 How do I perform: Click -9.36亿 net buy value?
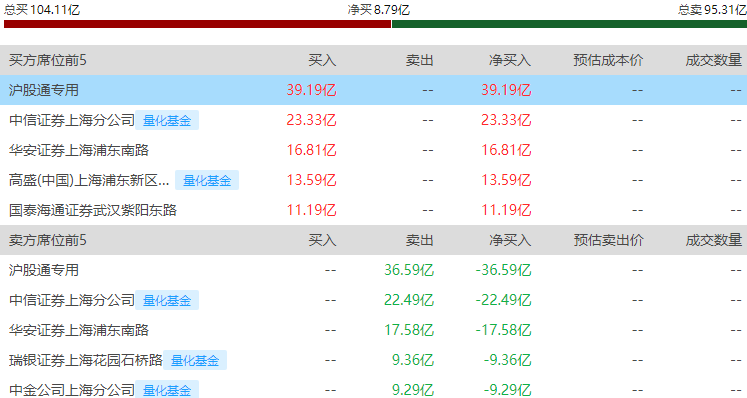coord(507,360)
